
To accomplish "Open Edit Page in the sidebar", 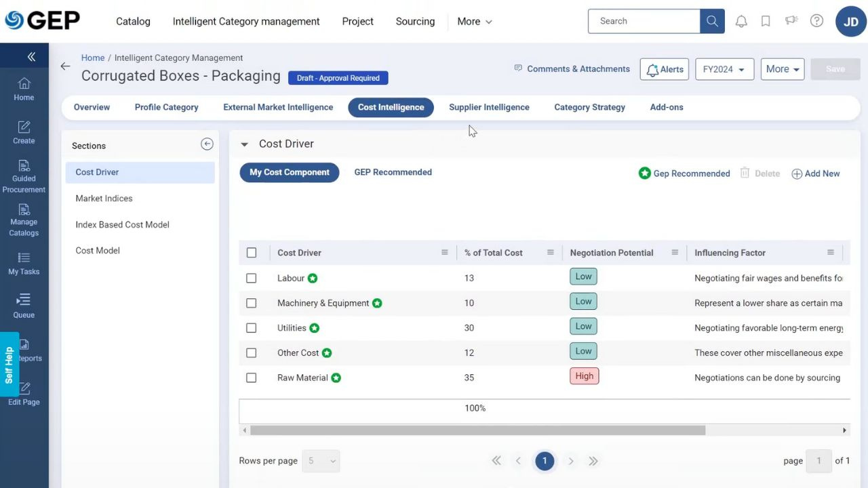I will point(24,394).
